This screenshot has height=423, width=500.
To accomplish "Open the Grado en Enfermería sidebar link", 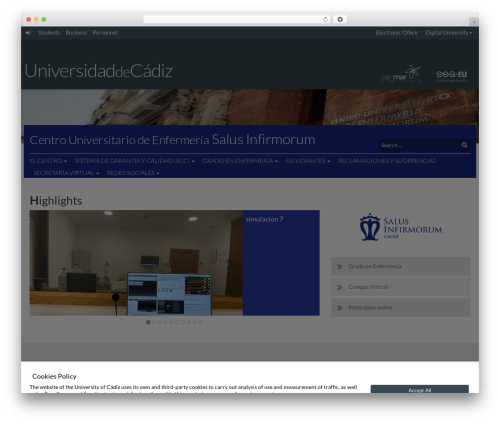I will pyautogui.click(x=401, y=266).
